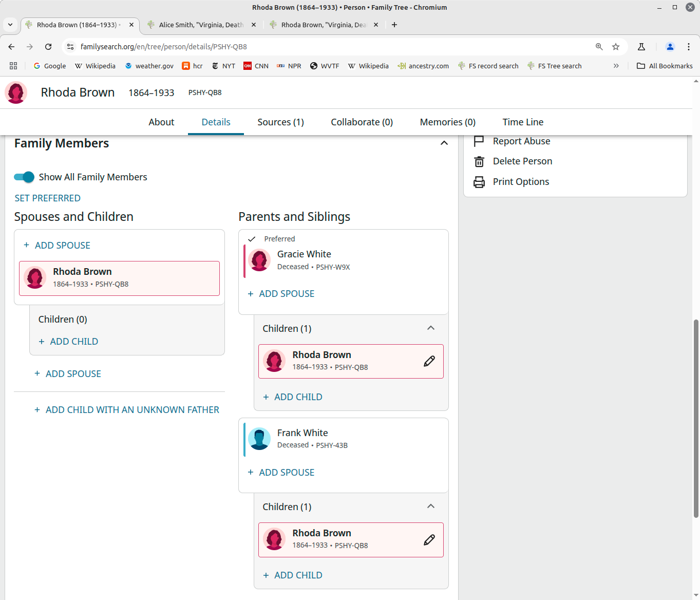
Task: Open the zoom magnifier icon in address bar
Action: tap(599, 47)
